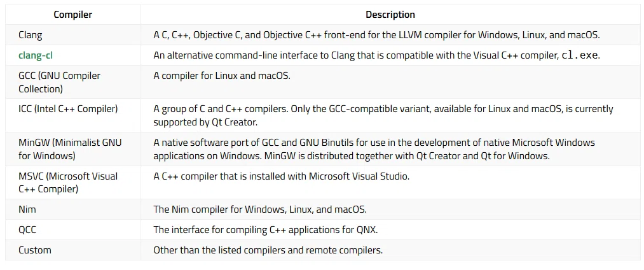The height and width of the screenshot is (270, 644).
Task: Select the Nim compiler cell
Action: (72, 209)
